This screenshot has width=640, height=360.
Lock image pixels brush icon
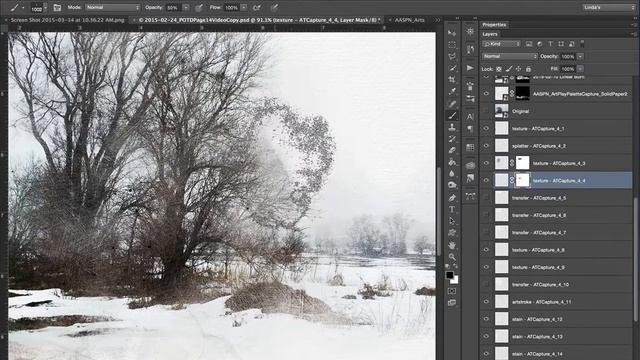509,69
